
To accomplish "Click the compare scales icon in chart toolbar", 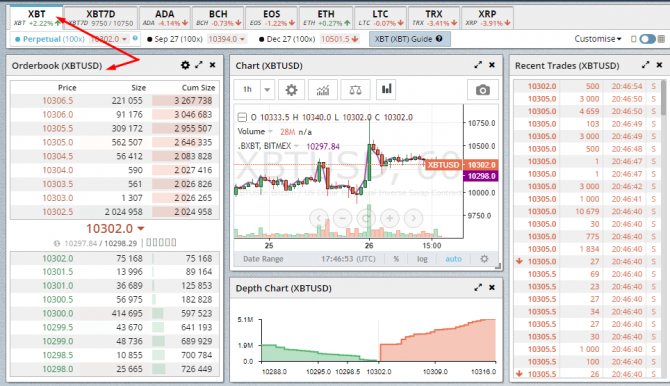I will (x=356, y=89).
